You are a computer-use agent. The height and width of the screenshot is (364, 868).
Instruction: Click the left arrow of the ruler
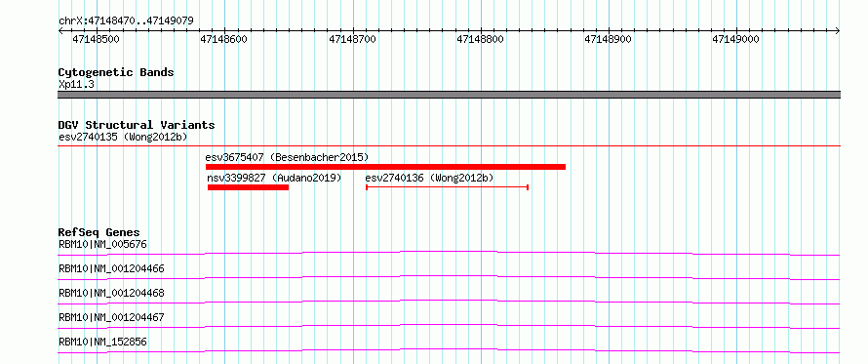tap(60, 31)
